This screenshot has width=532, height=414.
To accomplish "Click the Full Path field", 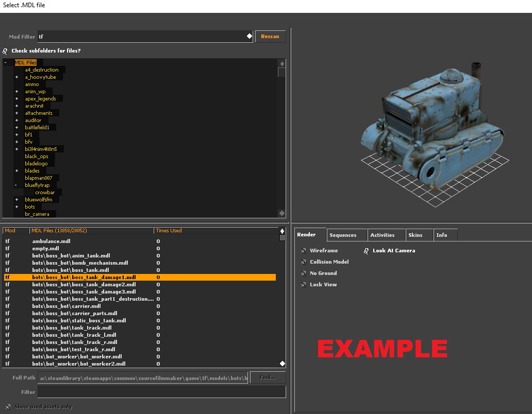I will coord(143,378).
